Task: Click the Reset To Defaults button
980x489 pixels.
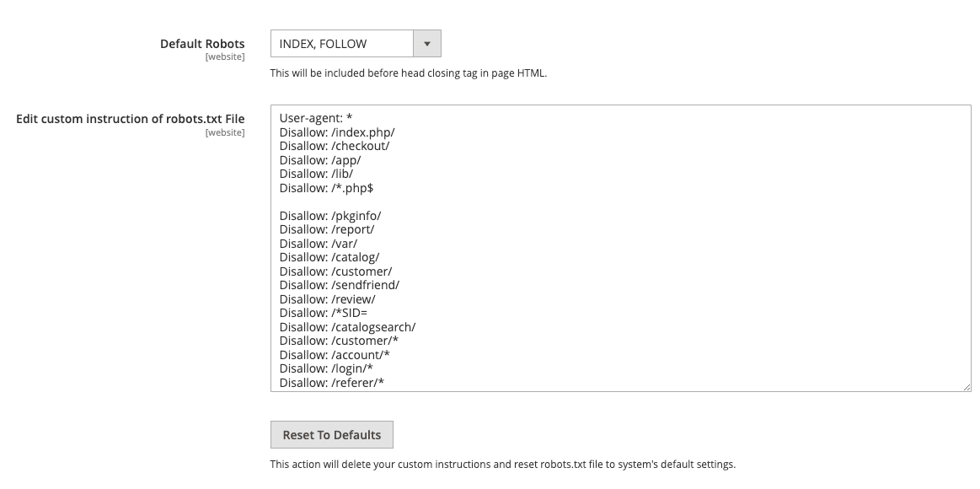Action: click(x=331, y=434)
